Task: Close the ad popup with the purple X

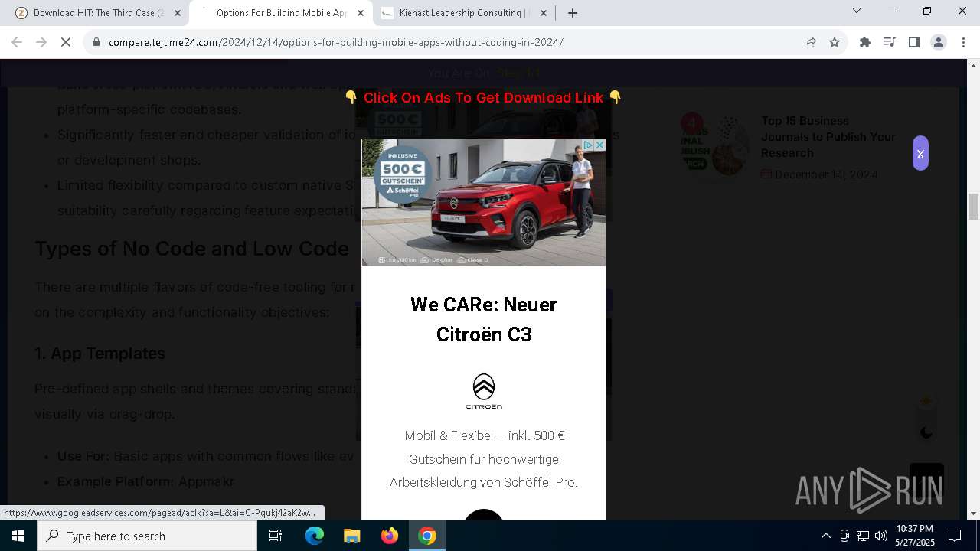Action: (x=920, y=153)
